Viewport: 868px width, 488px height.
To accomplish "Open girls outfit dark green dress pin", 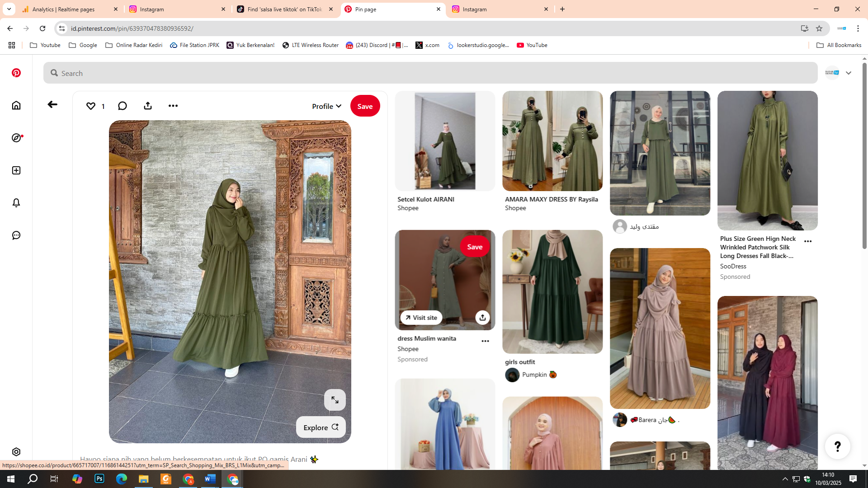I will [x=552, y=292].
